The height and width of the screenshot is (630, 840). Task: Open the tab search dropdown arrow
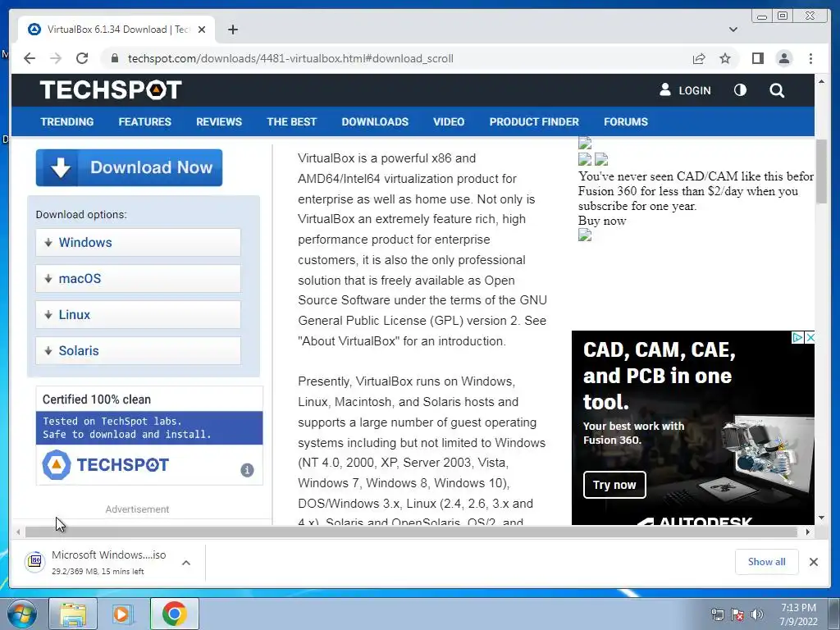pyautogui.click(x=733, y=30)
